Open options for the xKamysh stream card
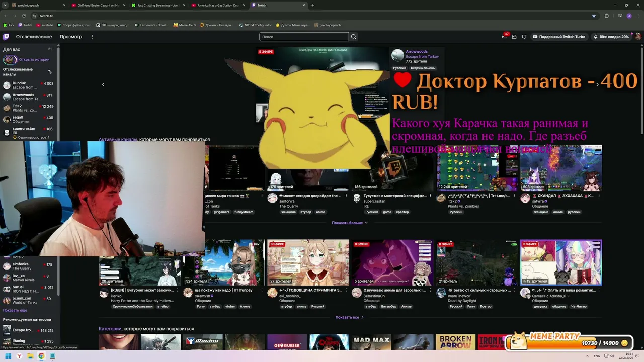This screenshot has height=362, width=644. pyautogui.click(x=263, y=290)
